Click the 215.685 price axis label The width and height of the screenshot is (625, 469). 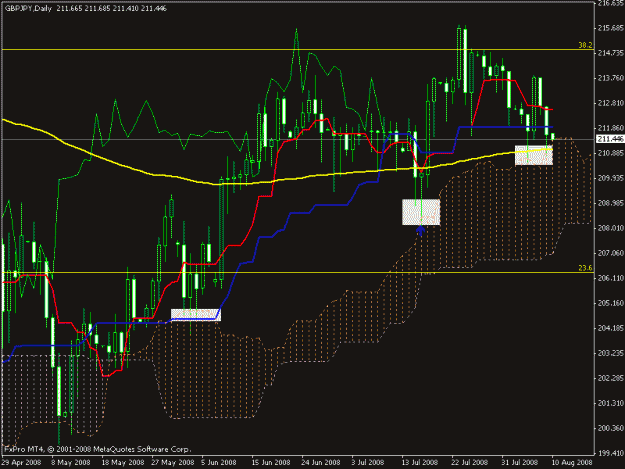(611, 28)
